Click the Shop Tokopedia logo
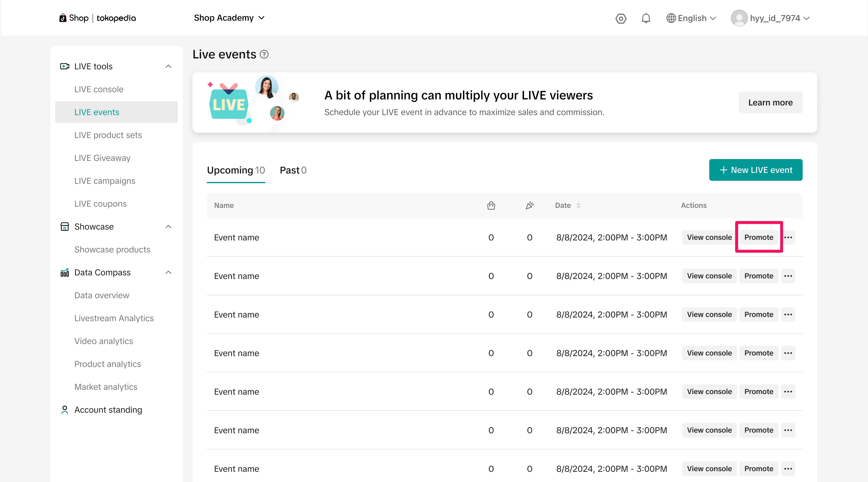Screen dimensions: 868x482 pos(98,18)
